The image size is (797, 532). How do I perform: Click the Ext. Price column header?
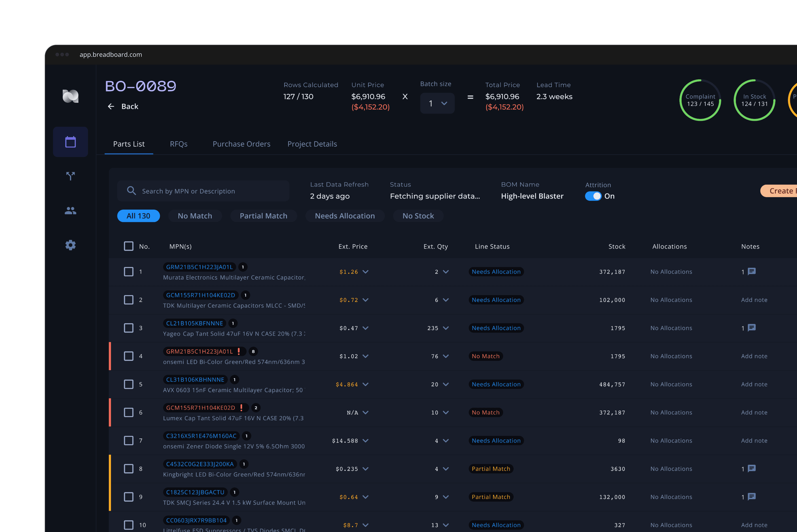click(353, 246)
